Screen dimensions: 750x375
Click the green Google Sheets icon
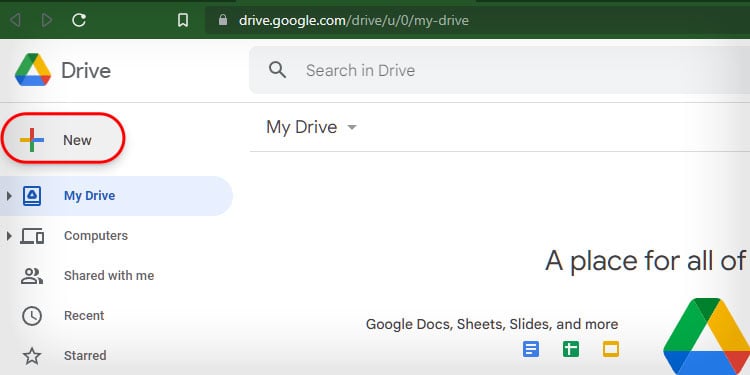coord(571,349)
